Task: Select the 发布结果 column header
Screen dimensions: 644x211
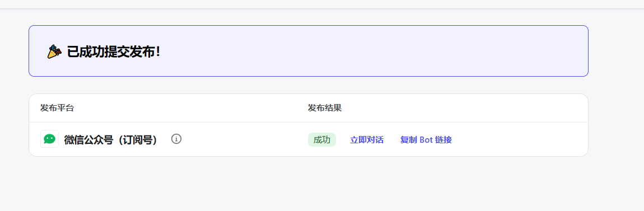Action: coord(324,108)
